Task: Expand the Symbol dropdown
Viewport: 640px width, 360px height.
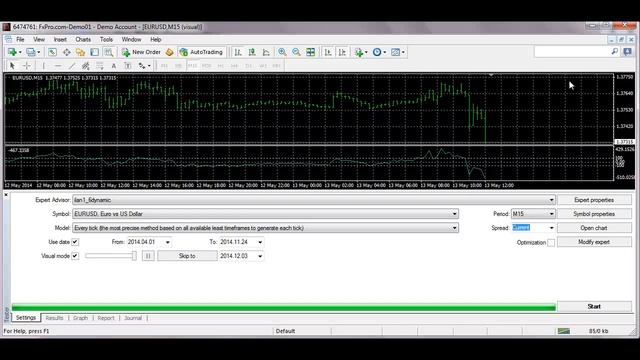Action: pyautogui.click(x=454, y=214)
